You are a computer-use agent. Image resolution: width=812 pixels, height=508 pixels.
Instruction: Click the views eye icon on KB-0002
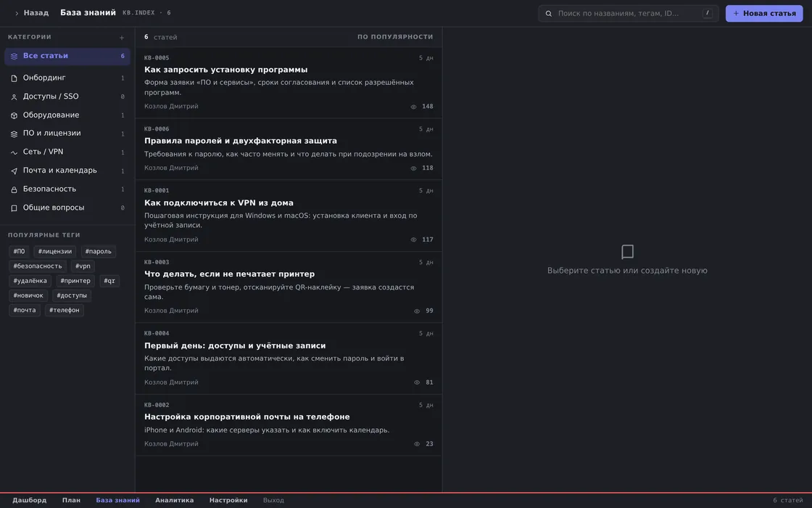(x=417, y=444)
